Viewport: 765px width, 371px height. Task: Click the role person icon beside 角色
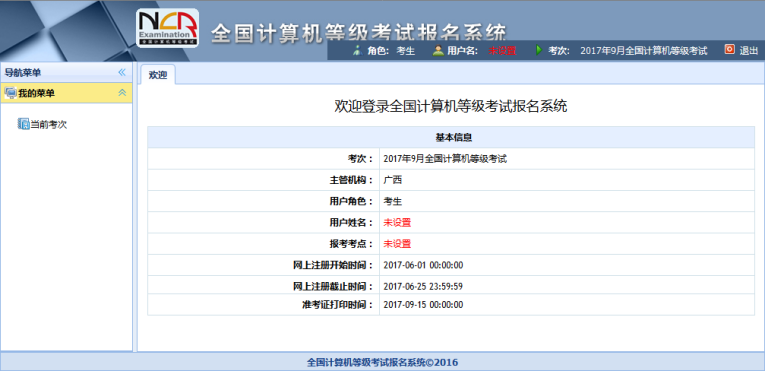click(357, 50)
